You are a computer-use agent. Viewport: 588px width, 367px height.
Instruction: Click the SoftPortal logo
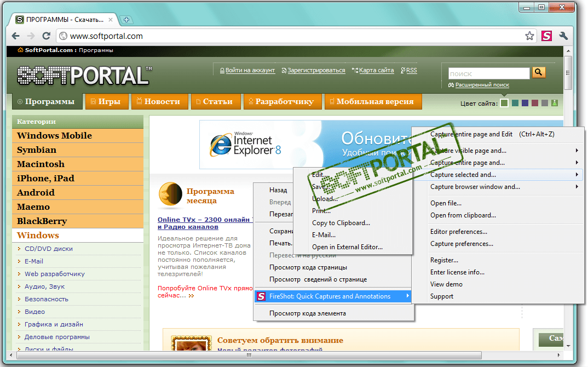pyautogui.click(x=85, y=75)
